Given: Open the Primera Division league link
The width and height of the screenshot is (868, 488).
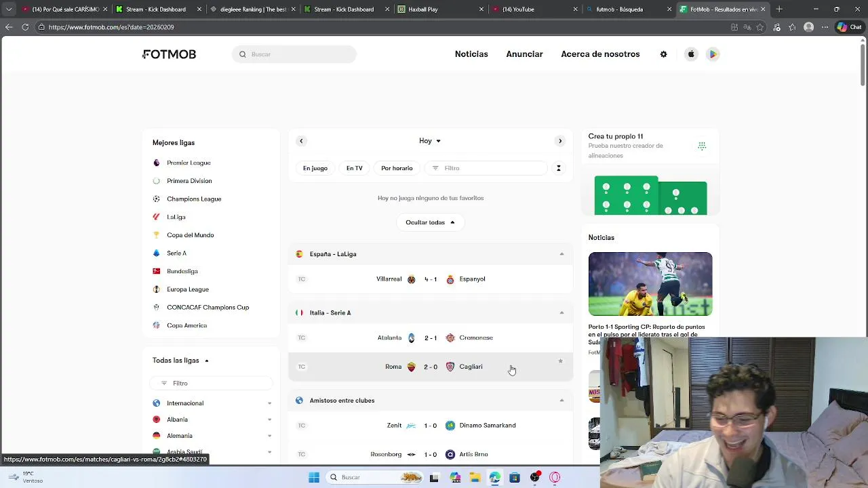Looking at the screenshot, I should click(189, 181).
